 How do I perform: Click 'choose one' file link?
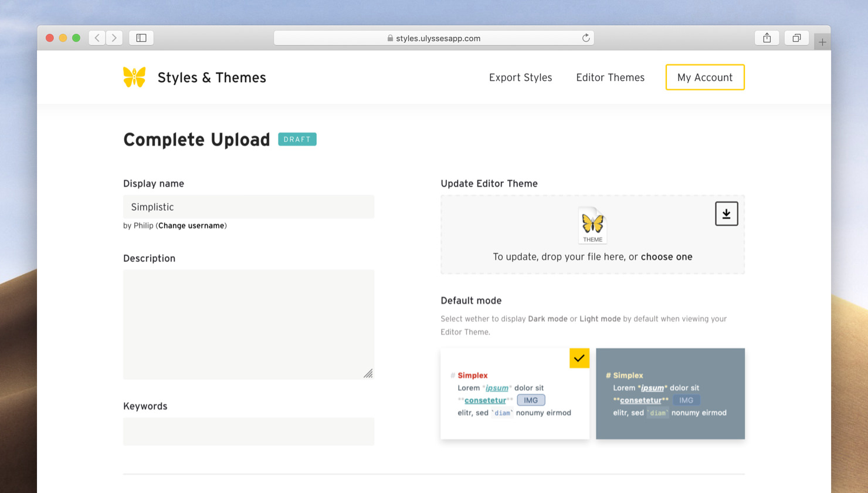coord(666,256)
